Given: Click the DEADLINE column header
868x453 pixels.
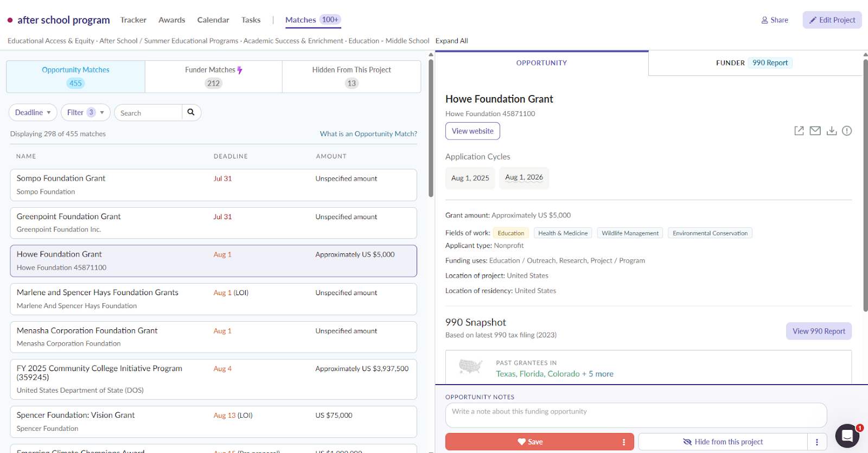Looking at the screenshot, I should [x=231, y=156].
